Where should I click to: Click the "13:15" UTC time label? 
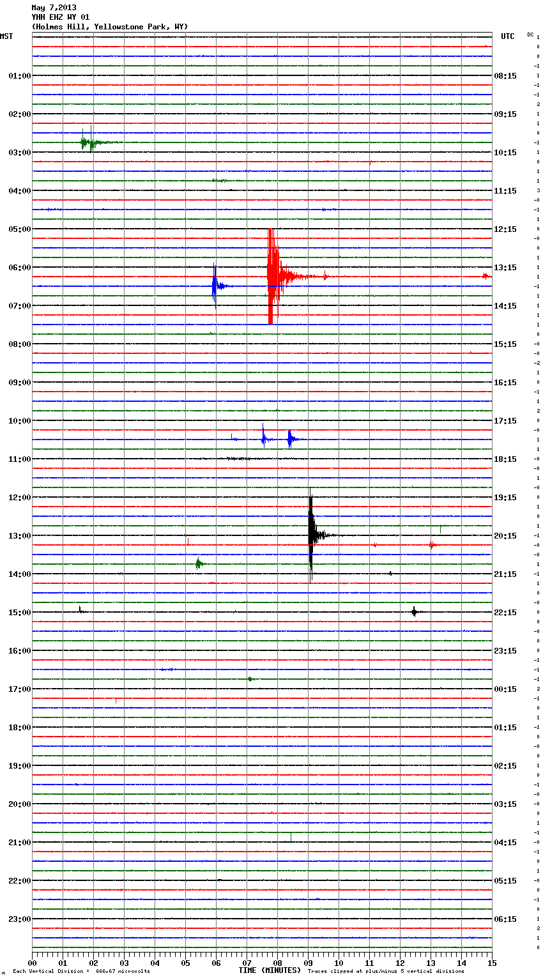point(505,267)
